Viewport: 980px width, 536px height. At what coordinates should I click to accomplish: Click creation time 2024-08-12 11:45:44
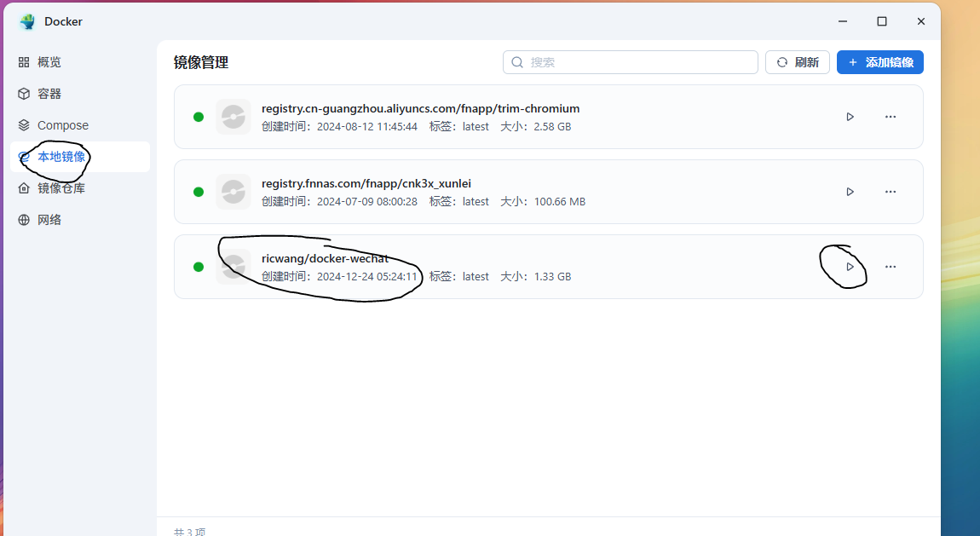pos(367,127)
